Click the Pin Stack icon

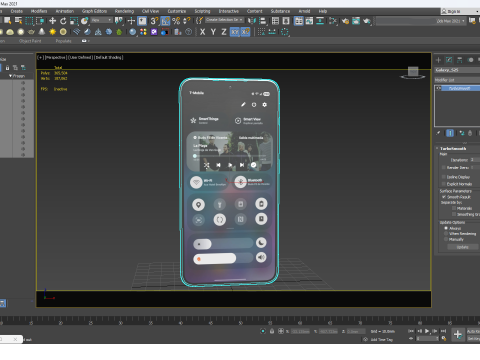pos(438,133)
